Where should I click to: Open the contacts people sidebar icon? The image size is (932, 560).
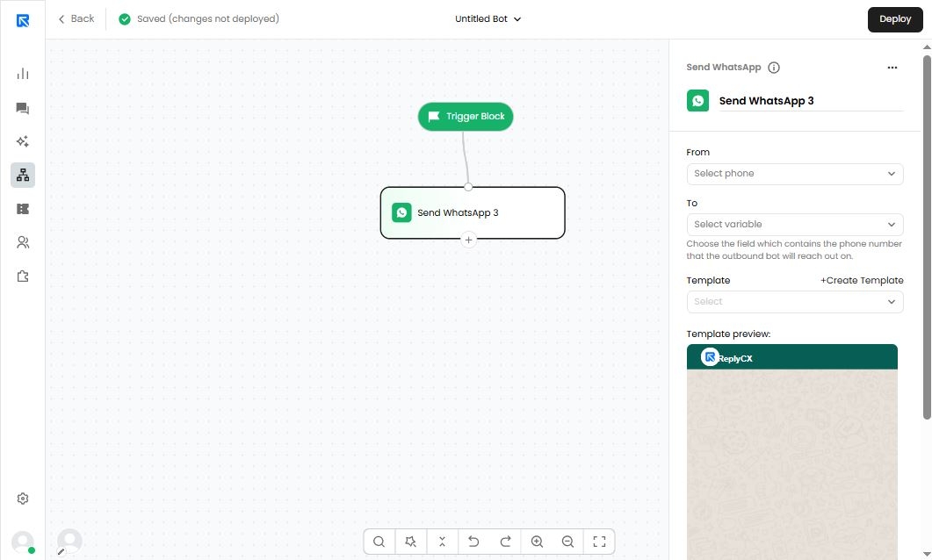[x=23, y=242]
